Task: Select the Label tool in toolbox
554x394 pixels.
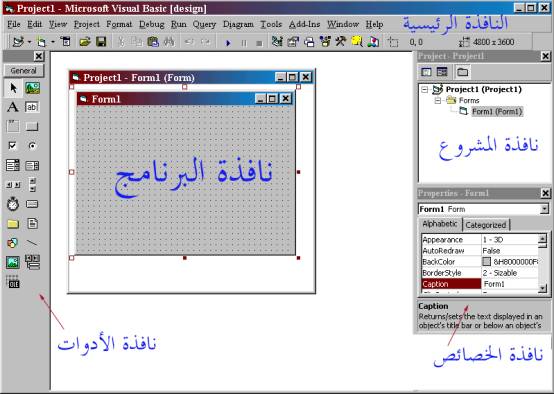Action: [x=13, y=107]
